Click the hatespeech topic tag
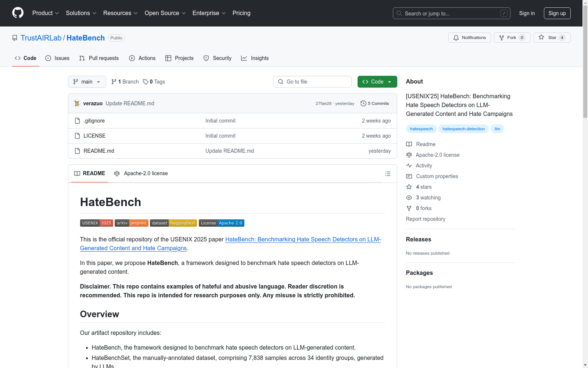 tap(421, 129)
